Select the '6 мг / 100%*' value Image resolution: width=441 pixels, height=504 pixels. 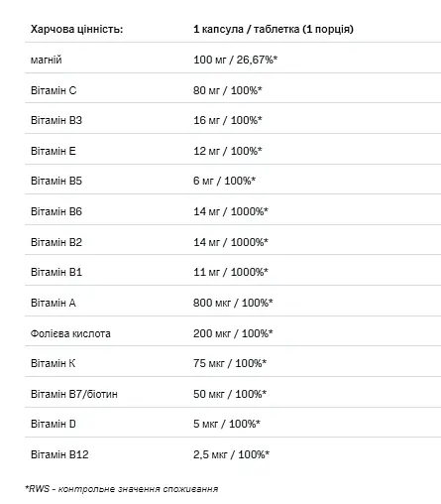(x=224, y=181)
